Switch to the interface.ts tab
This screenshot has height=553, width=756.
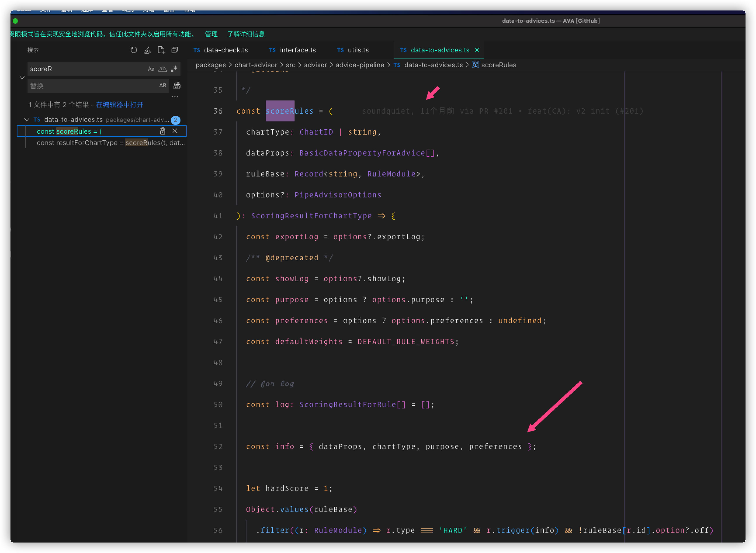click(298, 50)
